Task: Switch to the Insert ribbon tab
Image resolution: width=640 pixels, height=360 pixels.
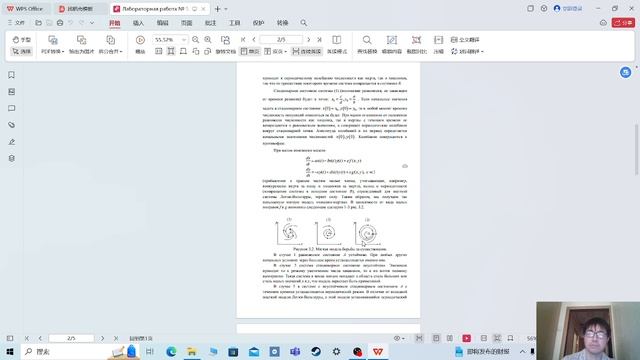Action: [138, 23]
